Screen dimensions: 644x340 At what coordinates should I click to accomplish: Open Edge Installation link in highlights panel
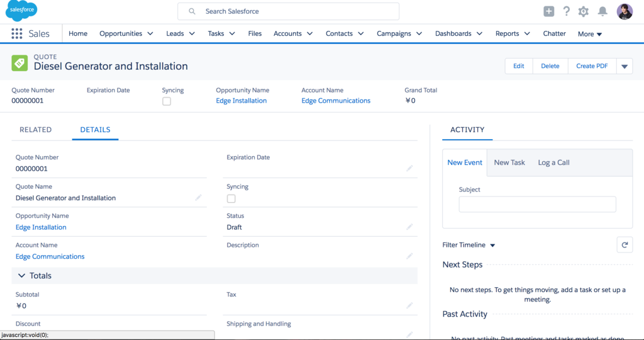point(241,101)
